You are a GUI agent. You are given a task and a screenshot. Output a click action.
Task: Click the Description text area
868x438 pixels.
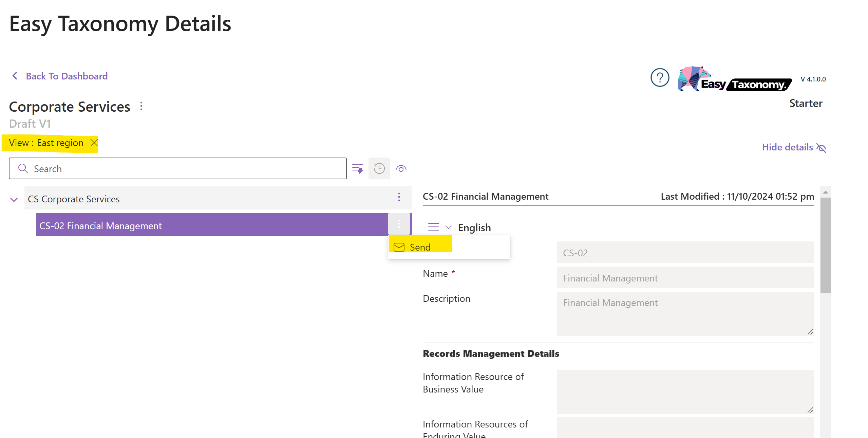(685, 313)
